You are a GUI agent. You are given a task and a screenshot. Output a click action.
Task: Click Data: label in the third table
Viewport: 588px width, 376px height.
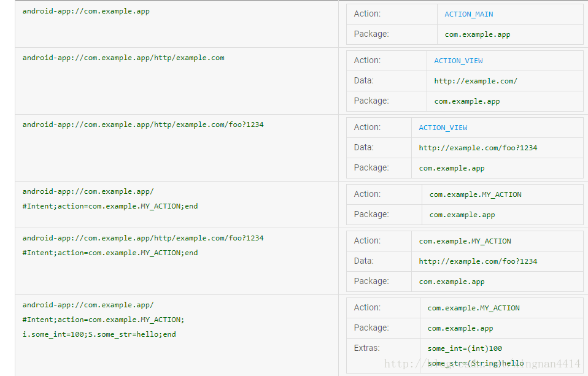363,147
